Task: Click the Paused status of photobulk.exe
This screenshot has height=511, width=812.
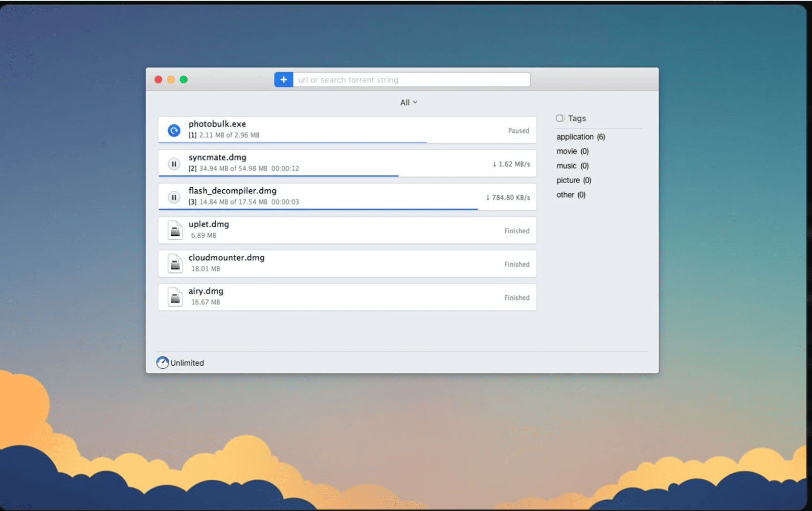Action: click(518, 131)
